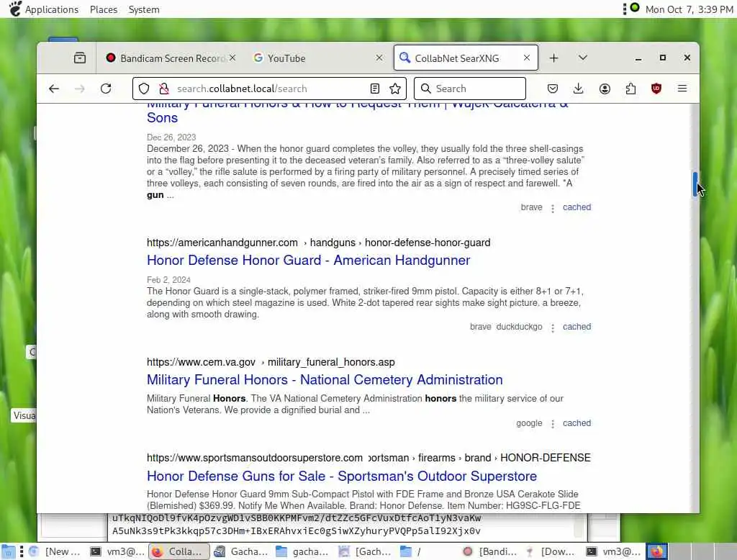Click the brave engine label under americanhandgunner result
Screen dimensions: 737x560
pos(480,326)
